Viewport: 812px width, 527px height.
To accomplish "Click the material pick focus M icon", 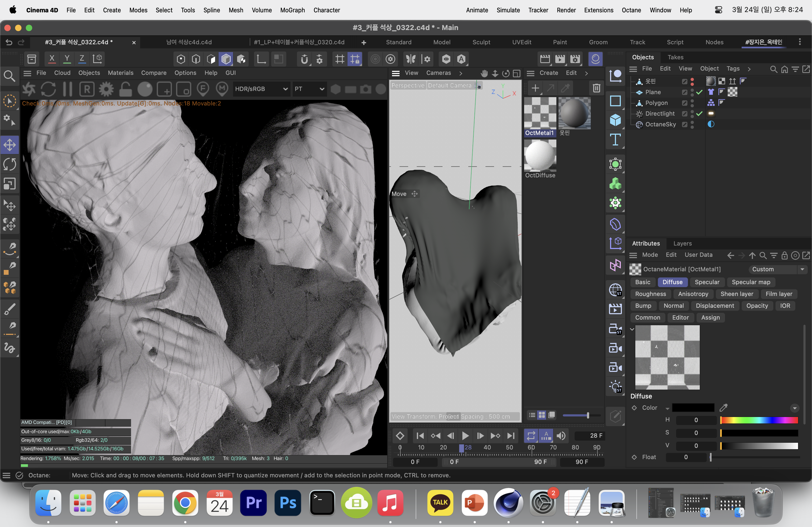I will click(x=222, y=89).
